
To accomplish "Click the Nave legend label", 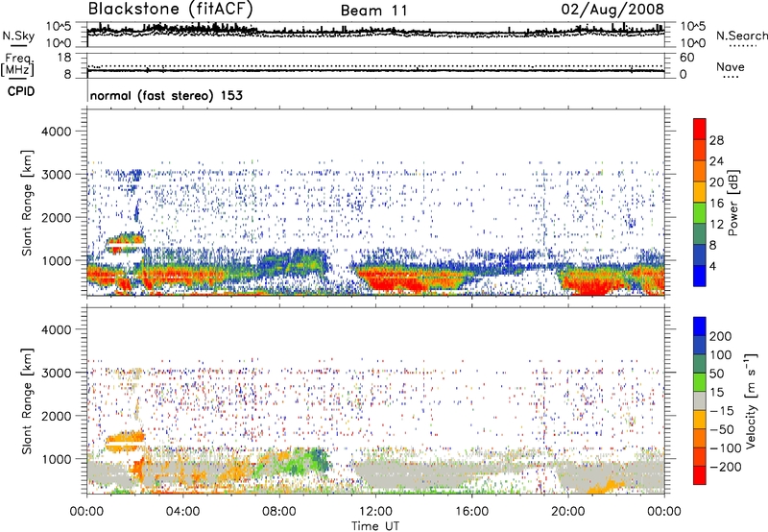I will click(731, 66).
